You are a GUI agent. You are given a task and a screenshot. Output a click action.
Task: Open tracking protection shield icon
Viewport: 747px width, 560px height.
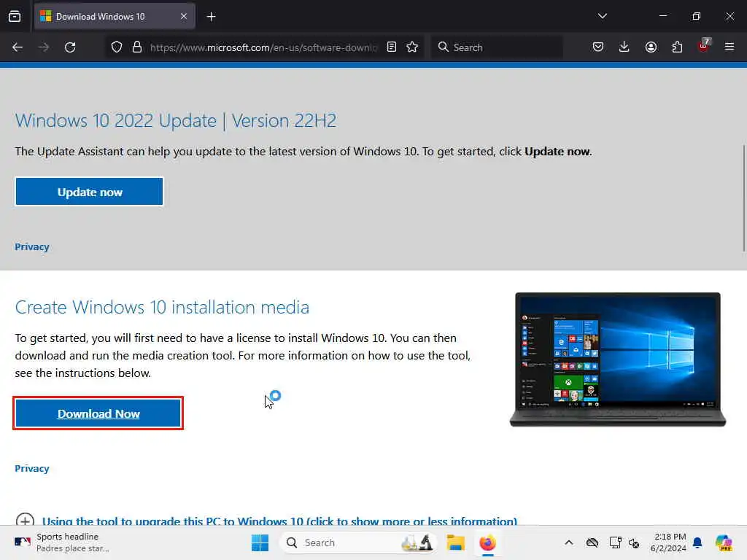tap(117, 47)
